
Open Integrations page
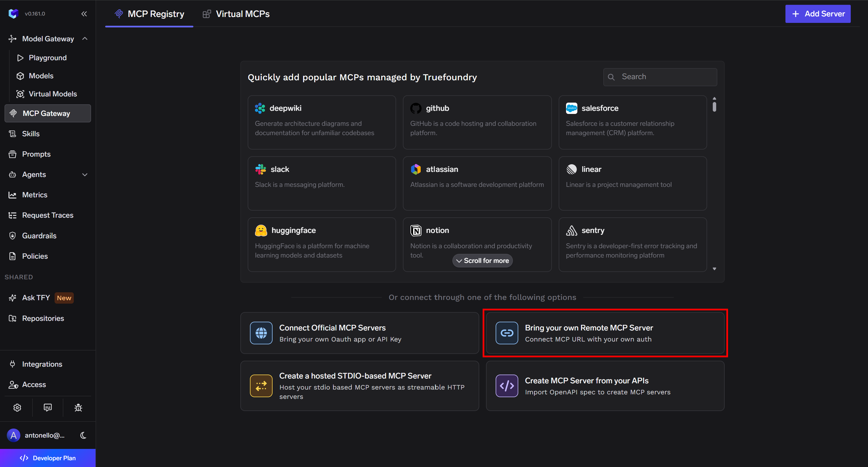point(42,364)
